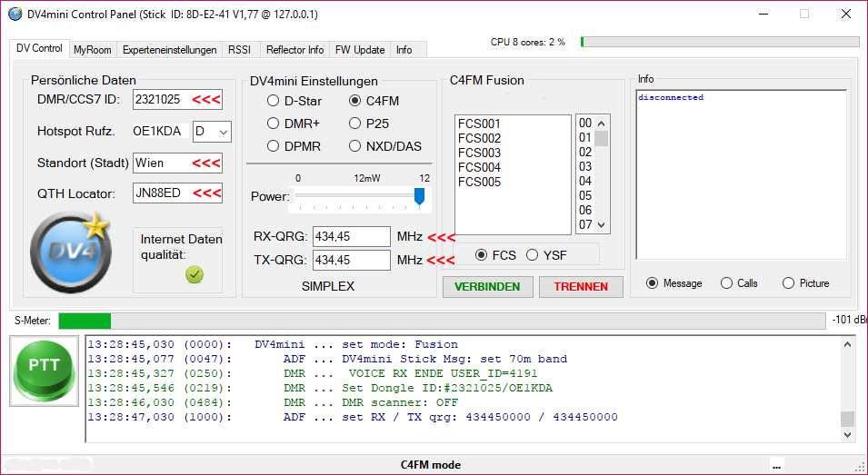Image resolution: width=868 pixels, height=475 pixels.
Task: Click the DMR/CCS7 ID input field
Action: (x=177, y=100)
